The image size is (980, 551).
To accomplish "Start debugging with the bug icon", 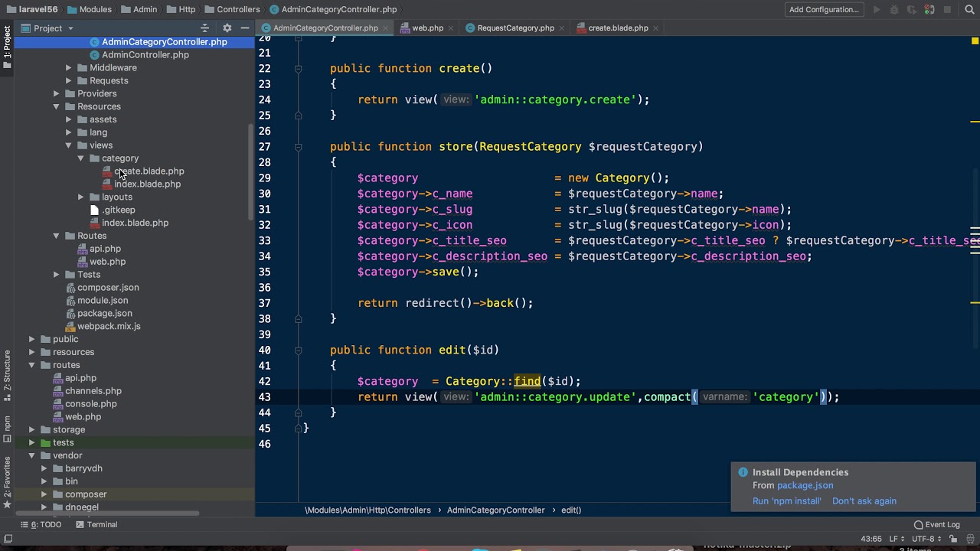I will [x=894, y=9].
